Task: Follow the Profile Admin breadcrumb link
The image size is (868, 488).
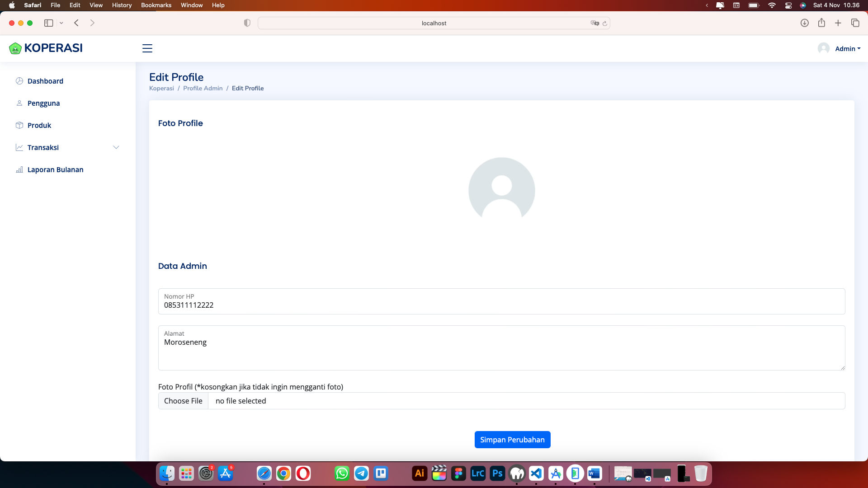Action: click(203, 88)
